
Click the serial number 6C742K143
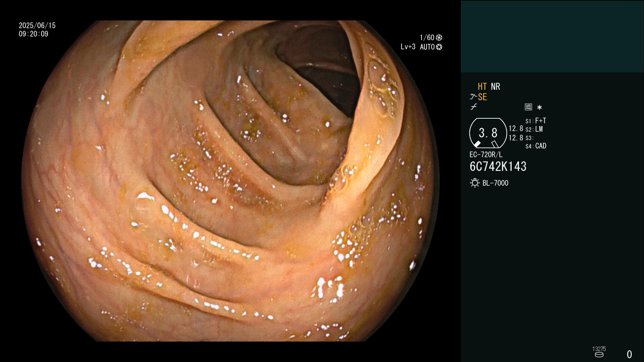tap(498, 167)
